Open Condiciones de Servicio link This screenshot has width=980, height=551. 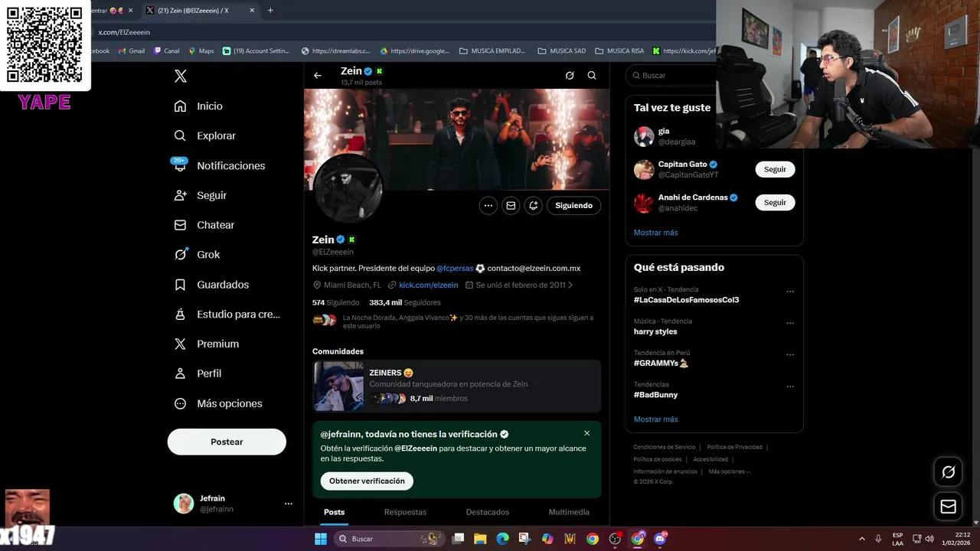(x=664, y=447)
